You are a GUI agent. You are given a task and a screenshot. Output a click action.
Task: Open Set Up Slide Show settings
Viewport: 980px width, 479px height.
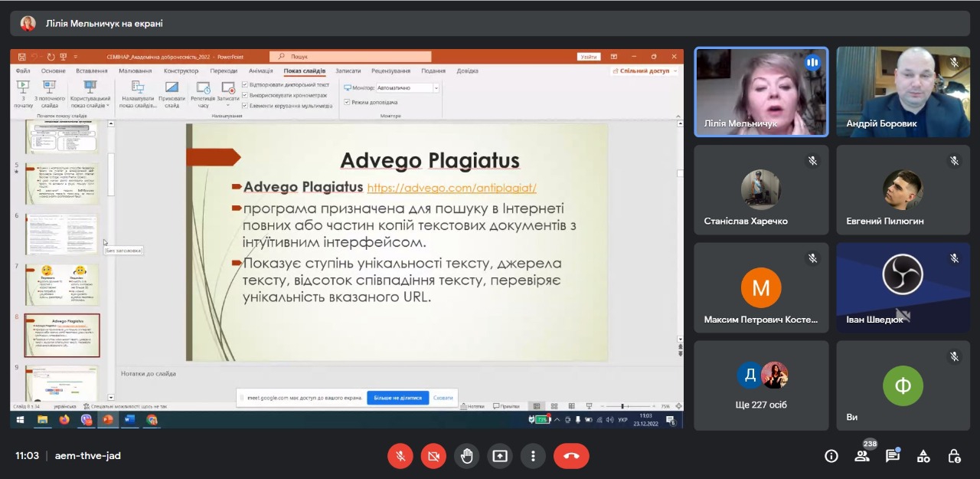138,94
